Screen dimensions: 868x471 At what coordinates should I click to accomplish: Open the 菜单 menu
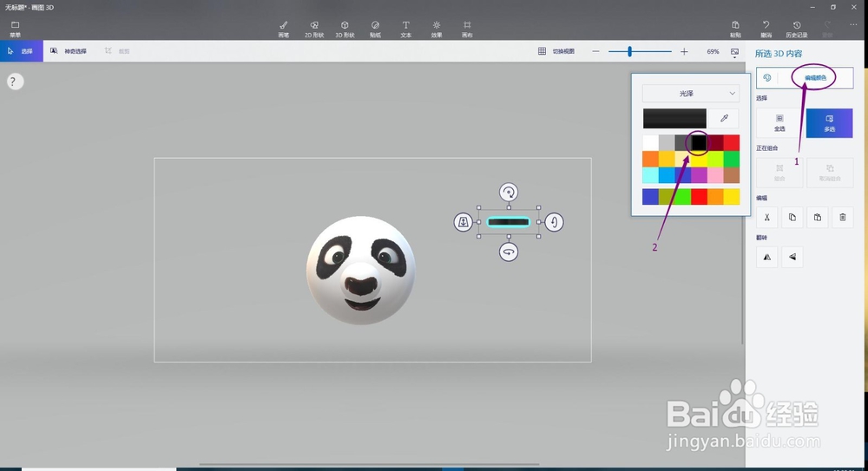click(x=15, y=29)
